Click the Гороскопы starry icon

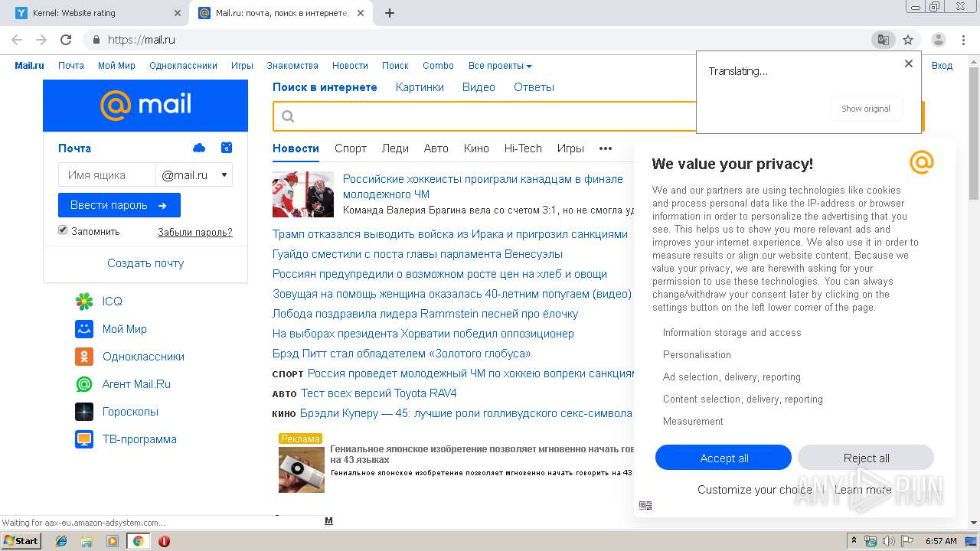[x=84, y=412]
